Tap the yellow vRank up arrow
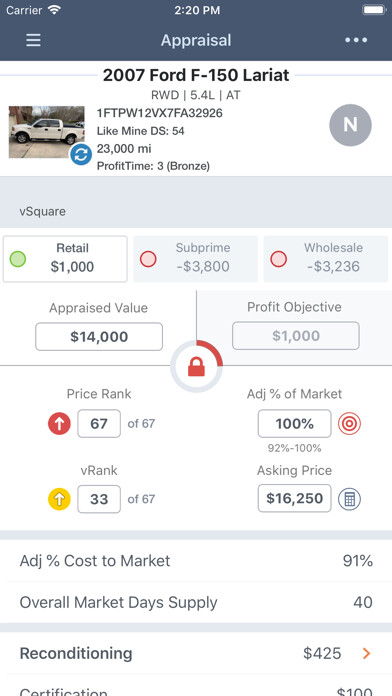The image size is (392, 696). [x=59, y=499]
